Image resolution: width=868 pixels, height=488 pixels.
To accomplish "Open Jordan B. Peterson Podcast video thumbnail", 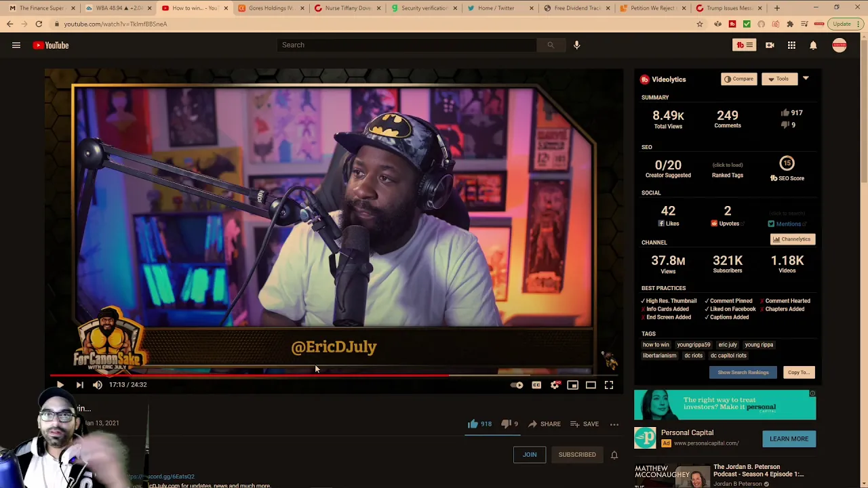I will [x=671, y=475].
